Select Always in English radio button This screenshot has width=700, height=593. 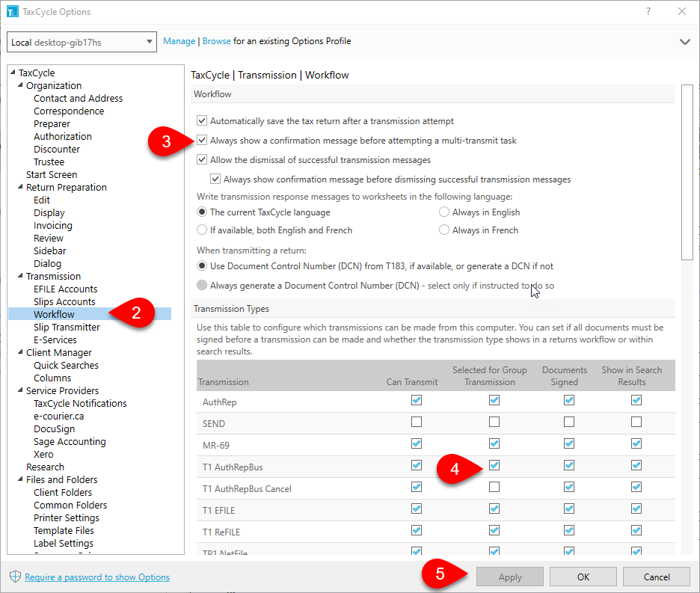click(443, 212)
